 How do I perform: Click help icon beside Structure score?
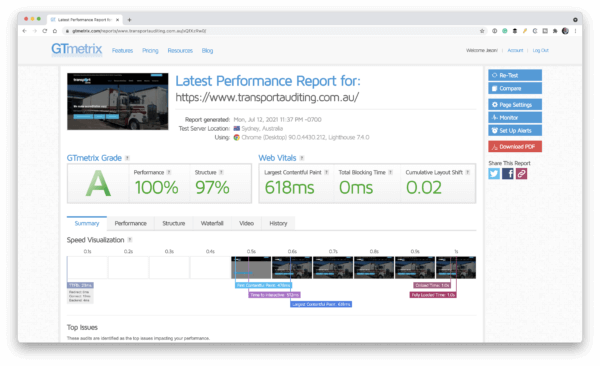pos(221,172)
